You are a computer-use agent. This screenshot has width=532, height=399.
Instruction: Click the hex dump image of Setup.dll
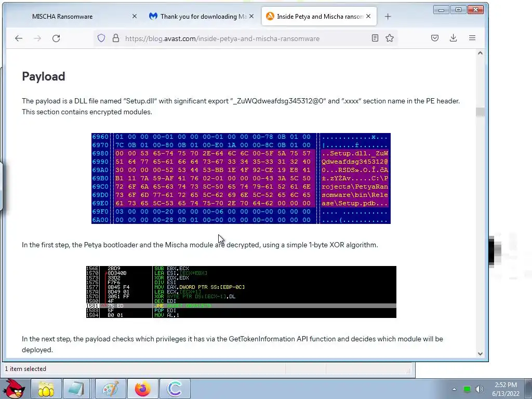[241, 179]
